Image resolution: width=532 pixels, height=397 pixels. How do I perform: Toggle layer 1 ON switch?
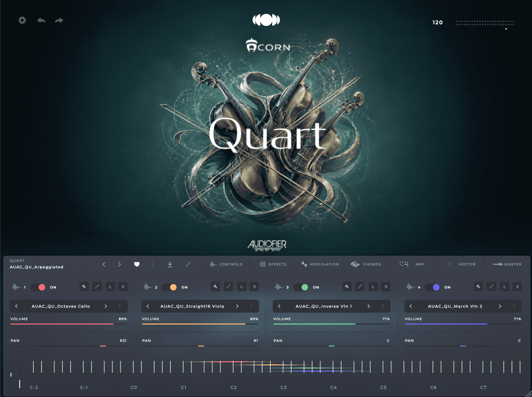click(x=38, y=287)
